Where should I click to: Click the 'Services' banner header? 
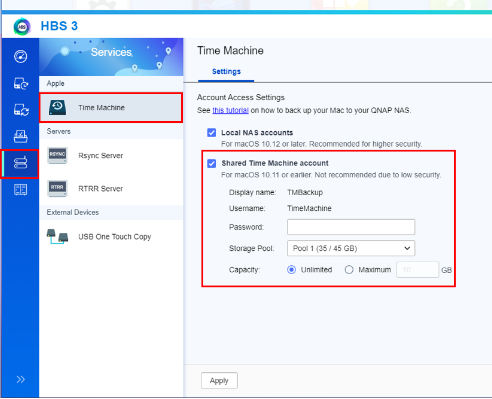pos(111,57)
